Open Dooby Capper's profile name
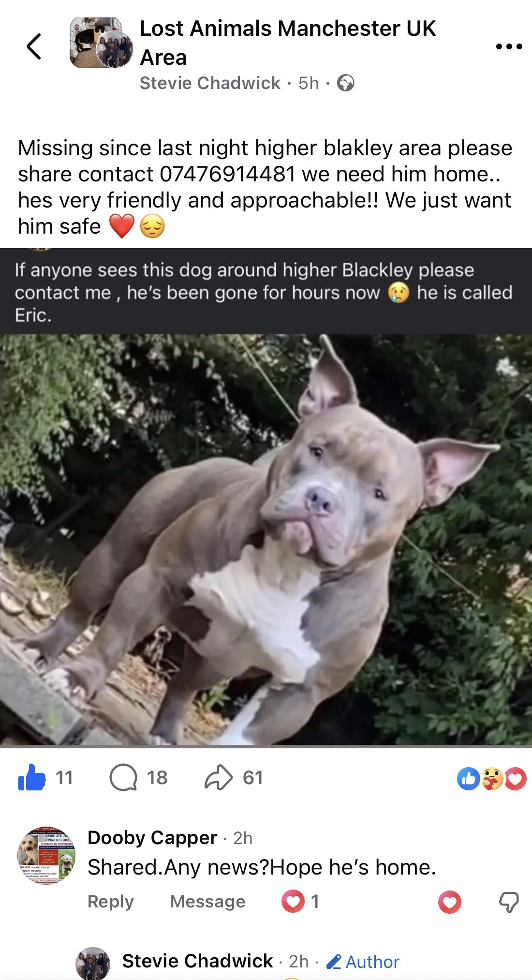This screenshot has width=532, height=980. coord(152,838)
